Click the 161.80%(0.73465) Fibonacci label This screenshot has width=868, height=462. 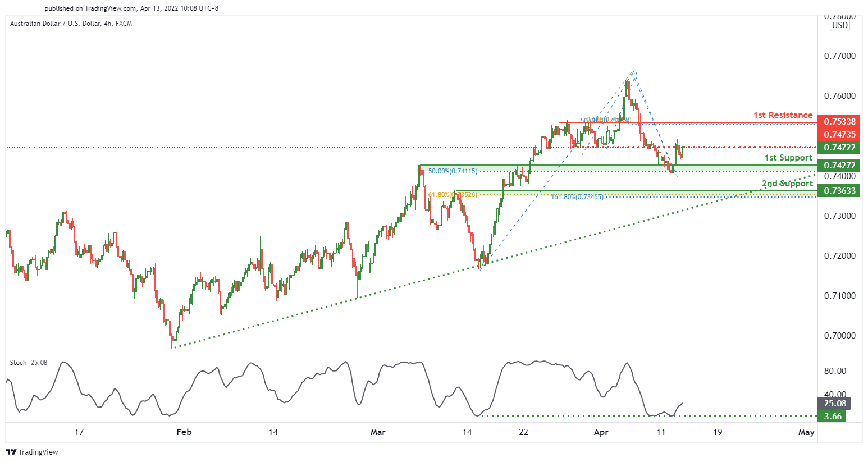pyautogui.click(x=577, y=197)
